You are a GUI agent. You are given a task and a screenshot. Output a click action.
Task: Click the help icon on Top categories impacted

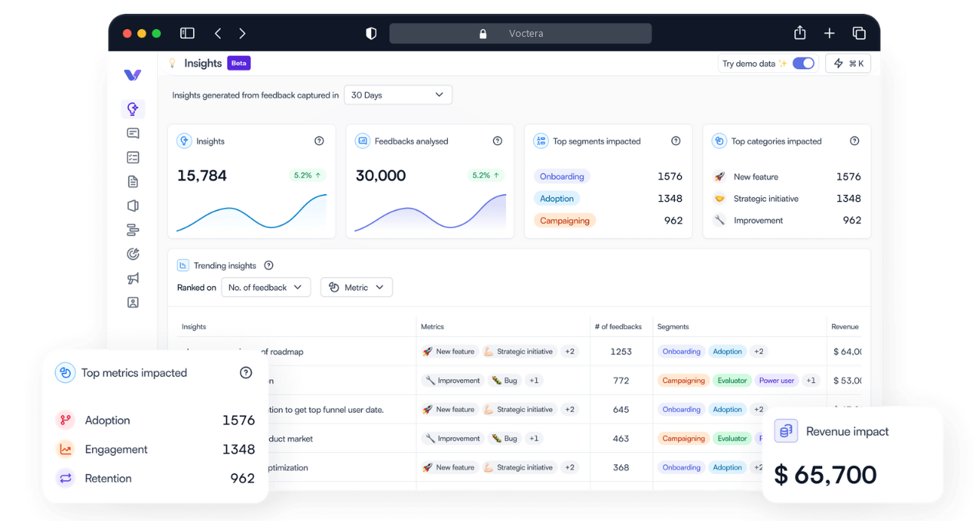tap(854, 141)
